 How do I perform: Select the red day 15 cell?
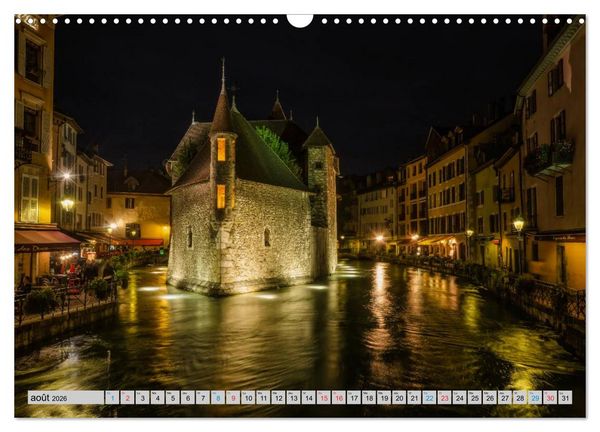coord(324,398)
